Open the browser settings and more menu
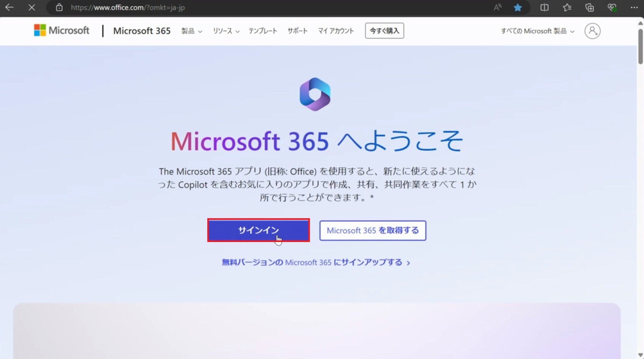 (634, 8)
